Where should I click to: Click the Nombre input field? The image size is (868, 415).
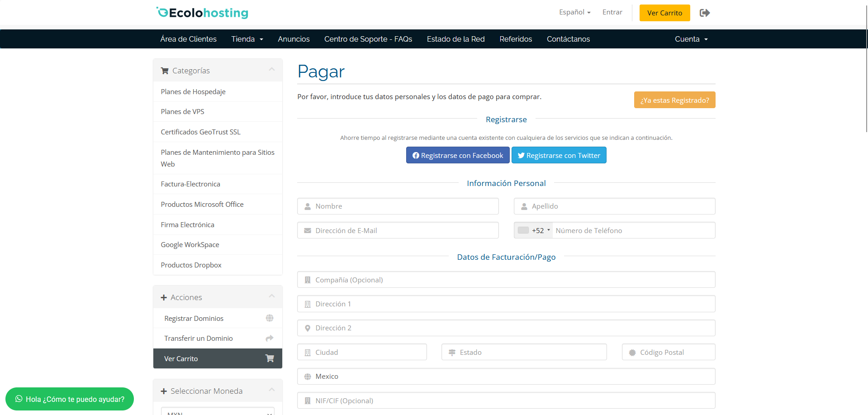coord(398,206)
